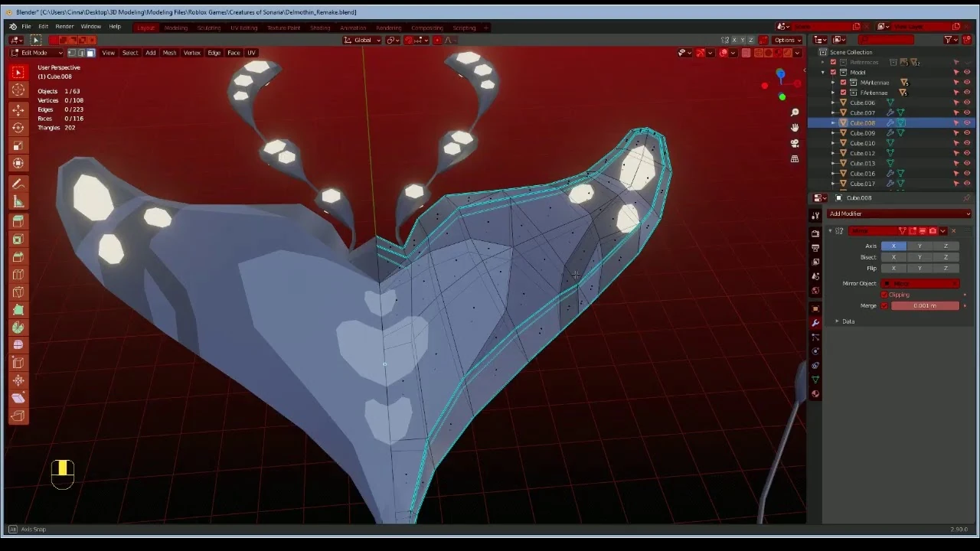Switch viewport to Wireframe shading
This screenshot has width=980, height=551.
pos(759,52)
